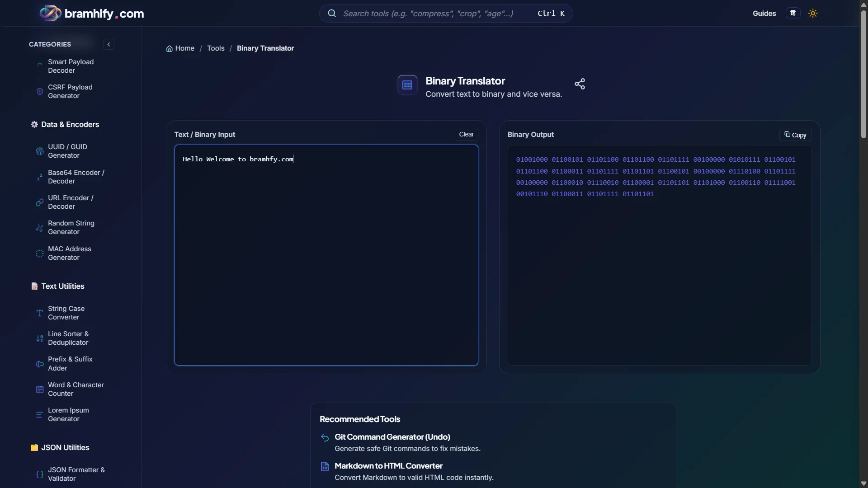Click the icon next to Guides
The width and height of the screenshot is (868, 488).
point(793,14)
